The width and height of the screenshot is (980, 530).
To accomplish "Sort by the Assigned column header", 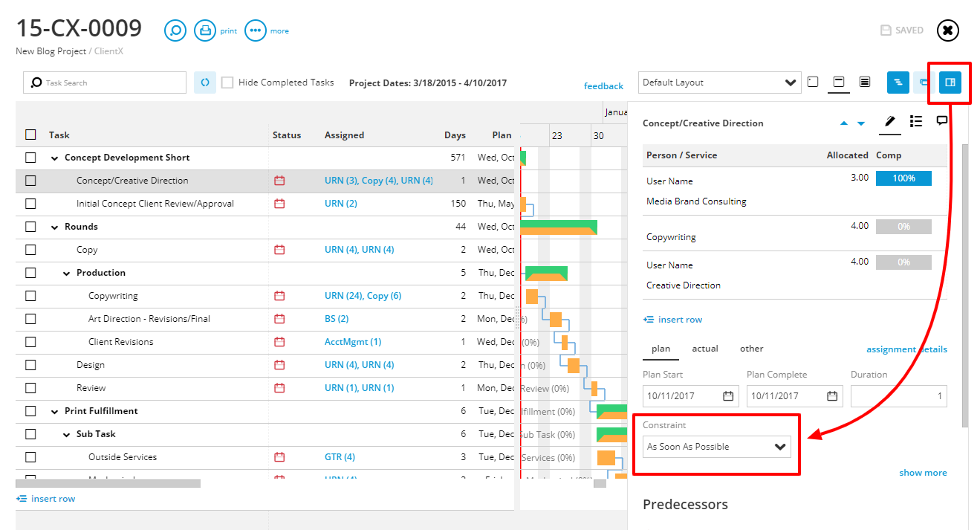I will [x=344, y=135].
